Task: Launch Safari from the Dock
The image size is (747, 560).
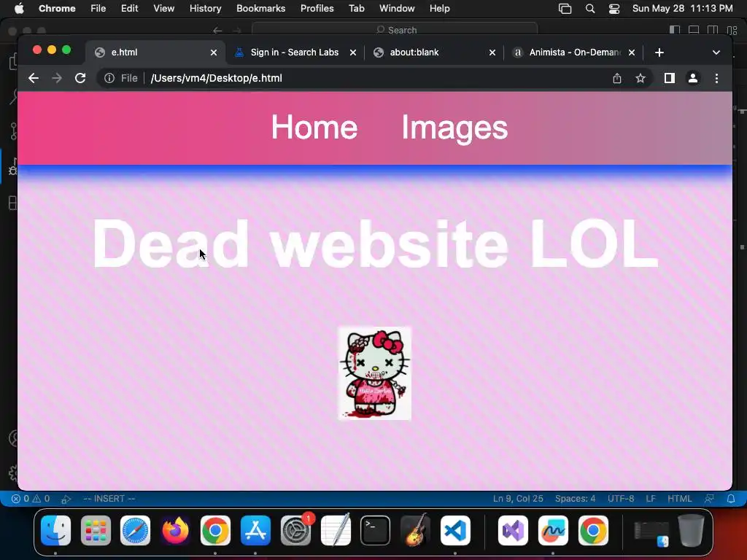Action: coord(135,530)
